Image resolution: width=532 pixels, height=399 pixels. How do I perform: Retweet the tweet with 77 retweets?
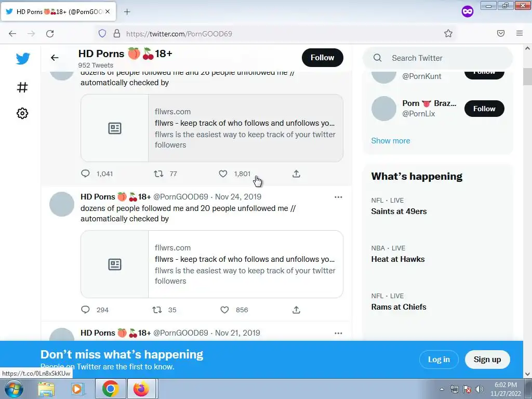158,174
